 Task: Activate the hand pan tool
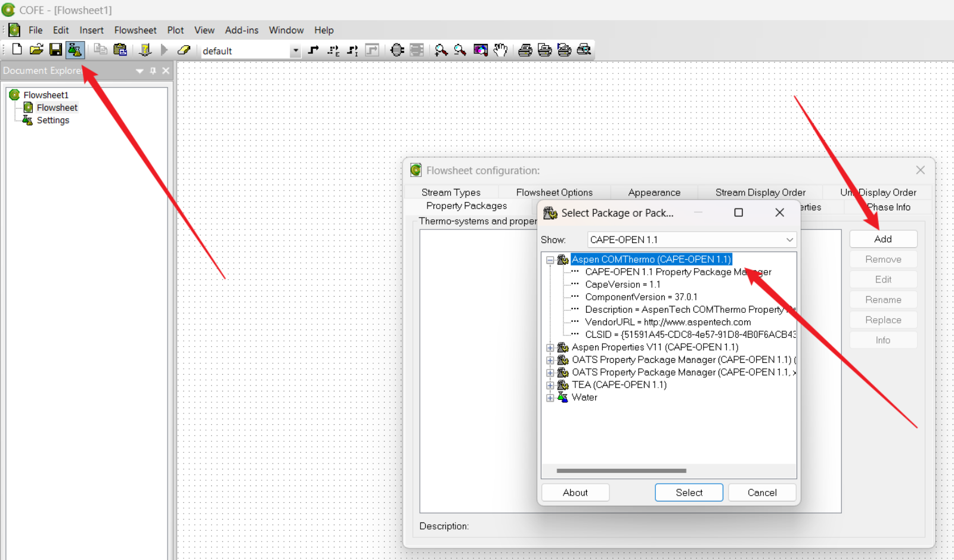(500, 50)
